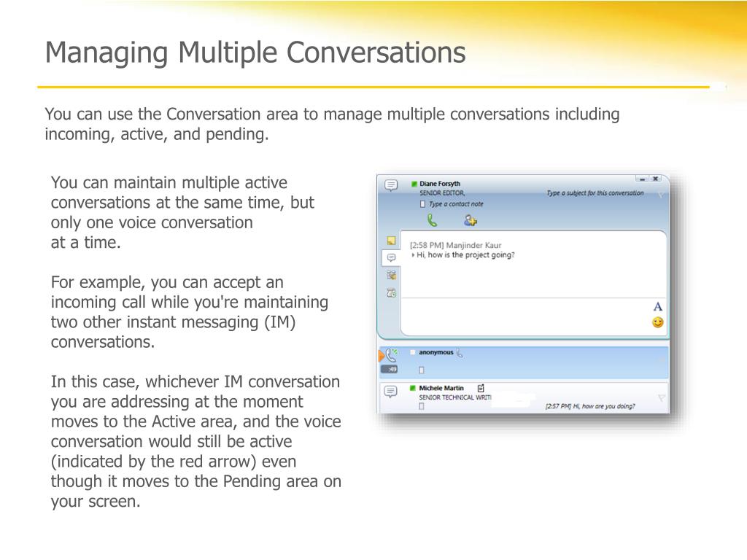Click the third side icon below the message tab
Screen dimensions: 747x560
(391, 275)
